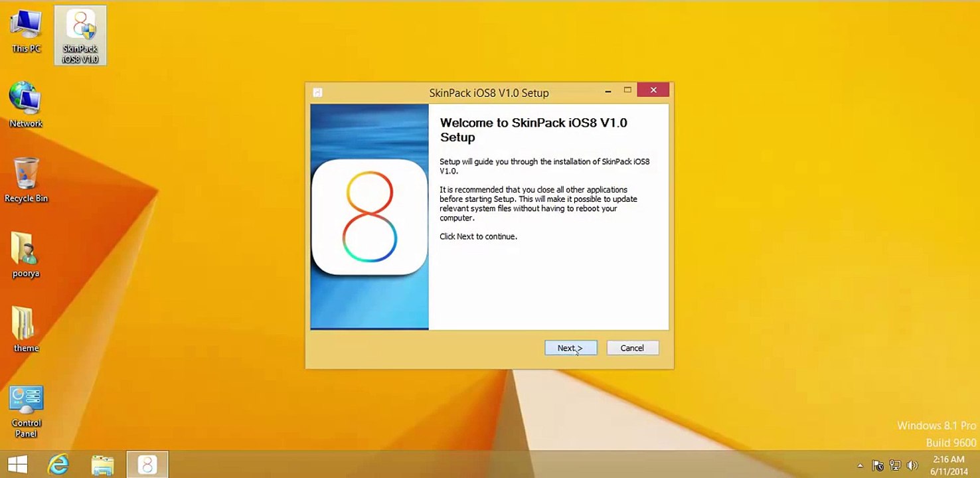
Task: Click the iOS 8 logo image
Action: 369,217
